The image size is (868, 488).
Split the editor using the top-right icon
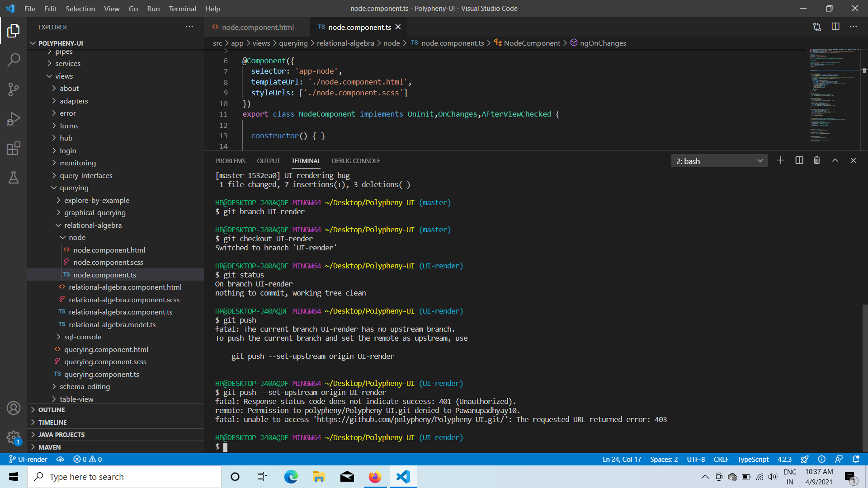[x=835, y=27]
